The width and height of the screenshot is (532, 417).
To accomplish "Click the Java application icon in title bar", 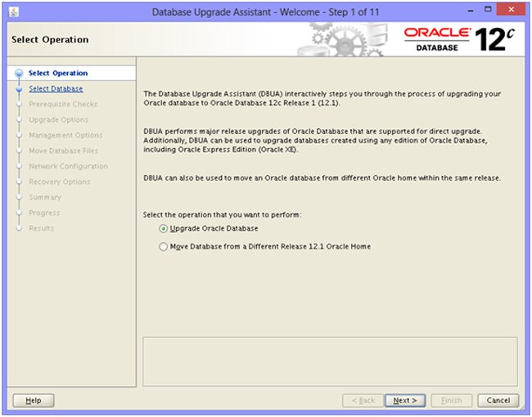I will pyautogui.click(x=14, y=12).
